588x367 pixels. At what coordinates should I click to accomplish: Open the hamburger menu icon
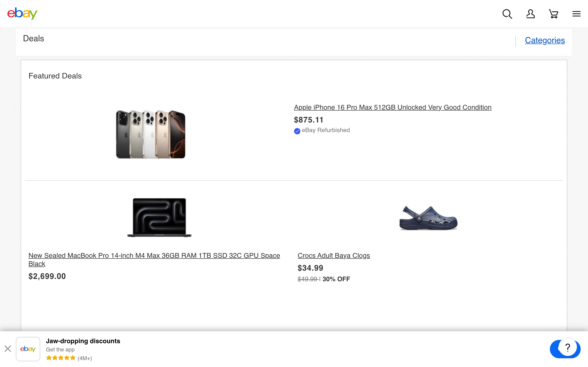[576, 14]
